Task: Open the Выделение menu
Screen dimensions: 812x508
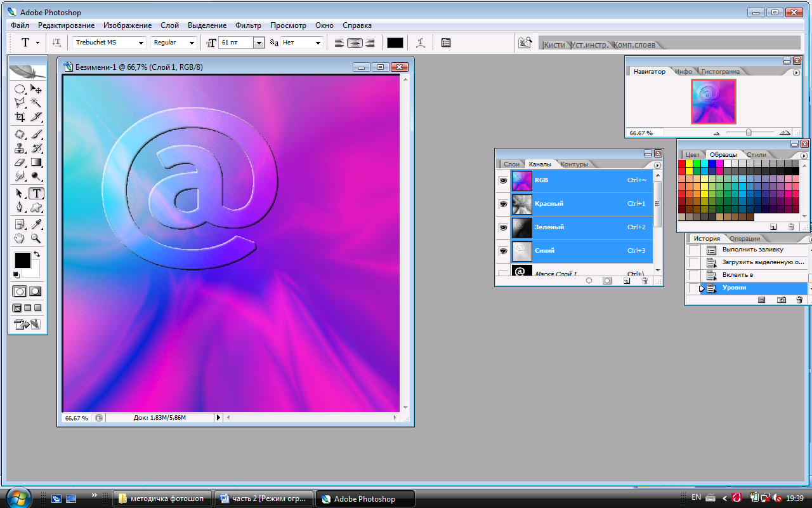Action: click(207, 25)
